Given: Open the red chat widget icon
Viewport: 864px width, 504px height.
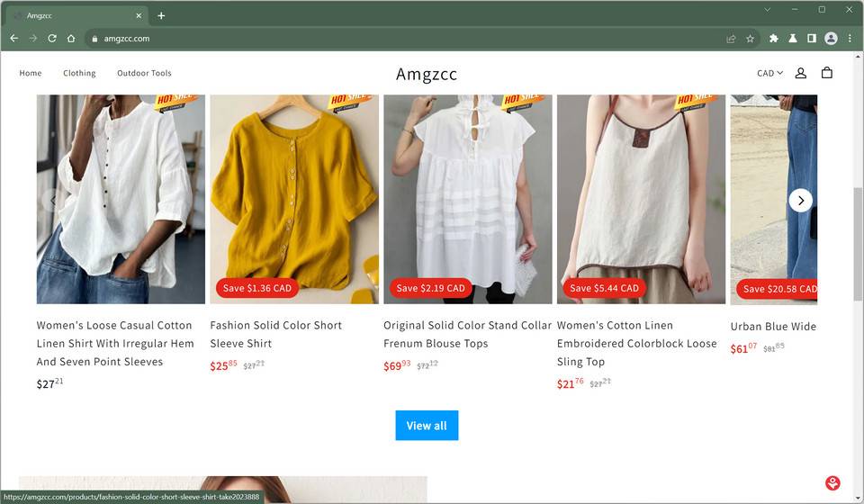Looking at the screenshot, I should [832, 483].
